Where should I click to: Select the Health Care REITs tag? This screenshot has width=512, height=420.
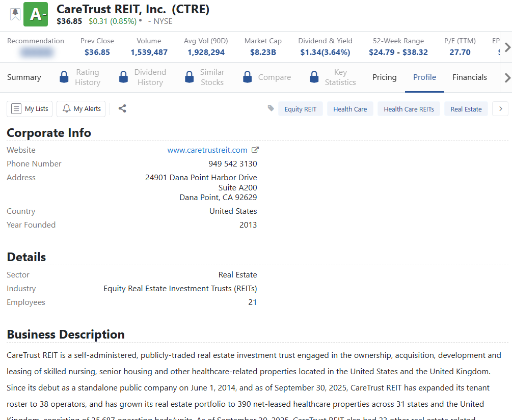[x=409, y=109]
